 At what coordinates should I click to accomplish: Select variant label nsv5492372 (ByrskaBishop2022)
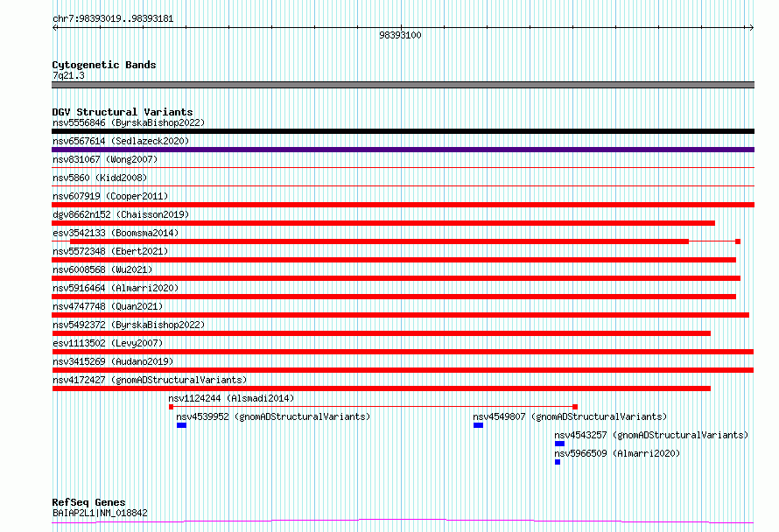(x=129, y=325)
